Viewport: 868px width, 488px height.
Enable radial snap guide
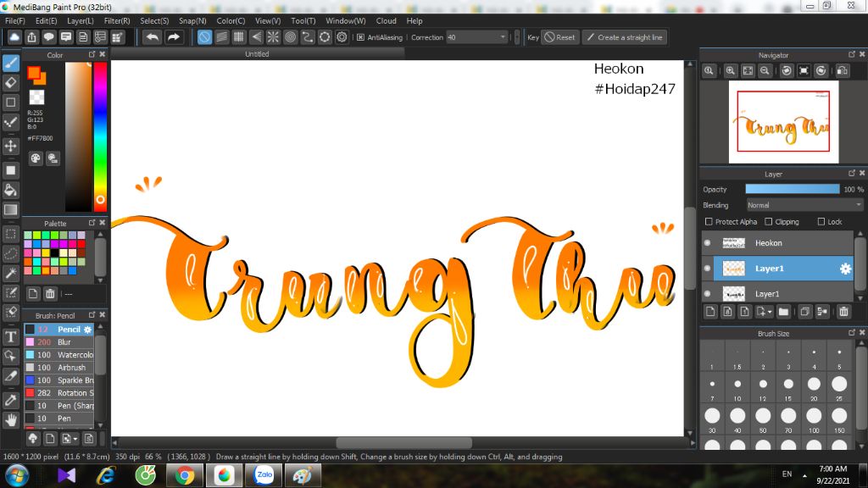[273, 37]
